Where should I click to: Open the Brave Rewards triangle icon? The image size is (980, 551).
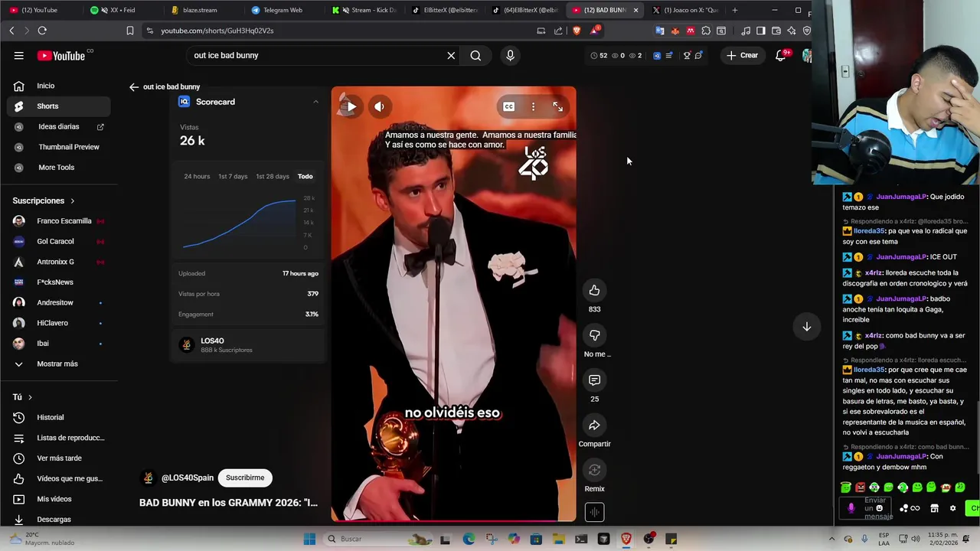(x=594, y=31)
